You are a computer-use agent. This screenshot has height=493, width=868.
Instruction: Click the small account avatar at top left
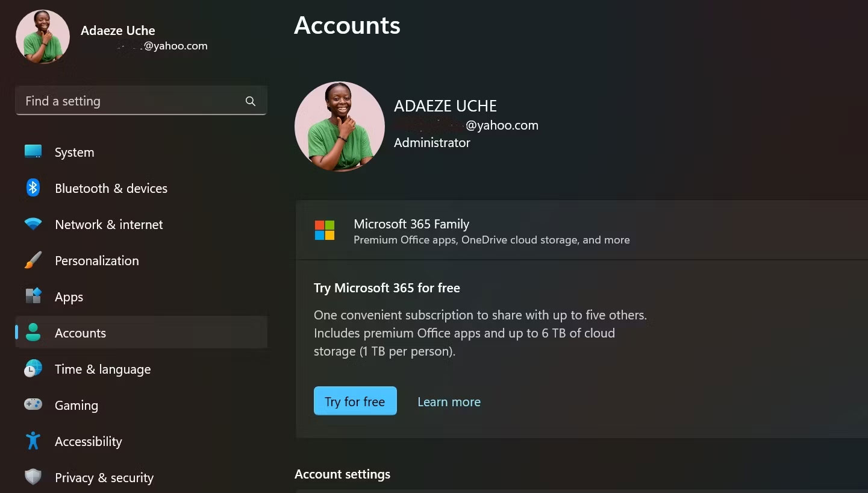[x=42, y=36]
